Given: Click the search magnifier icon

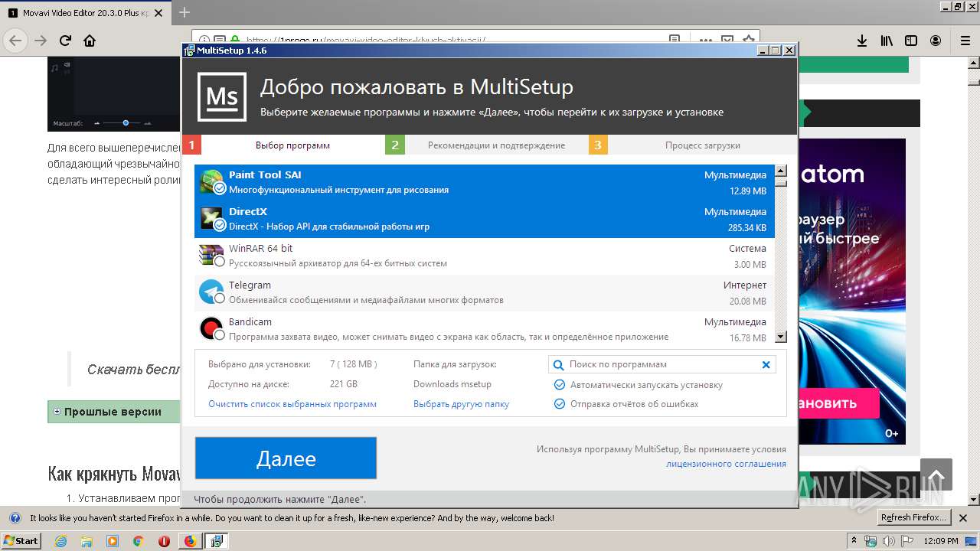Looking at the screenshot, I should [559, 365].
